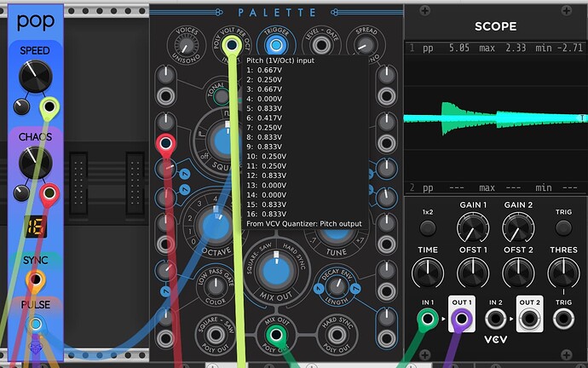Click the Scope waveform display
588x368 pixels.
(x=496, y=118)
